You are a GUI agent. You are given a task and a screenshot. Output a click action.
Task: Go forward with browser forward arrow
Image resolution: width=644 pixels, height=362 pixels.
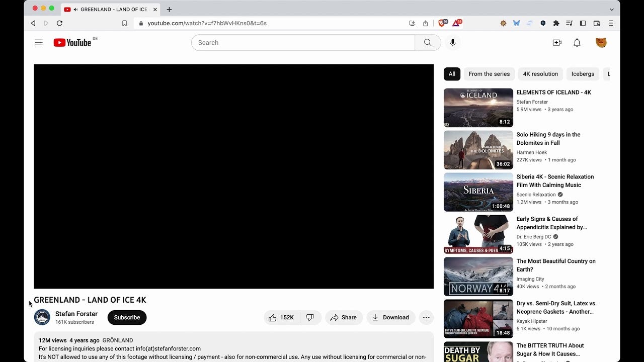click(46, 23)
